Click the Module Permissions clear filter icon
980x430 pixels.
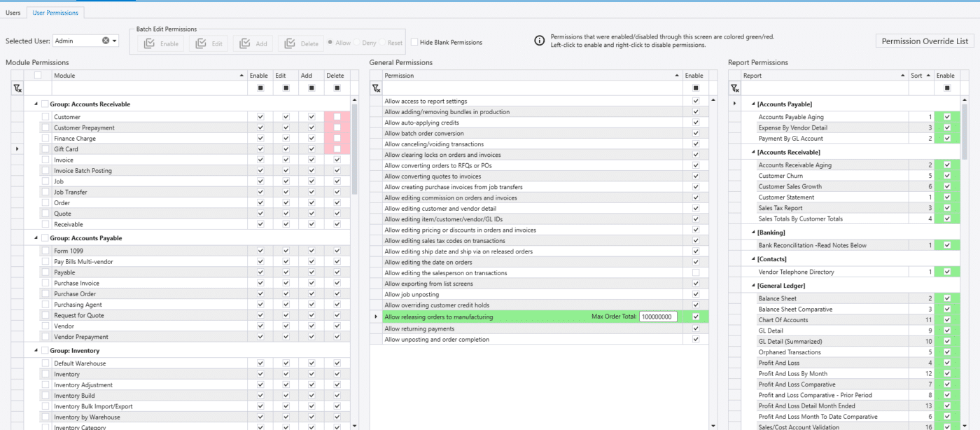[17, 88]
